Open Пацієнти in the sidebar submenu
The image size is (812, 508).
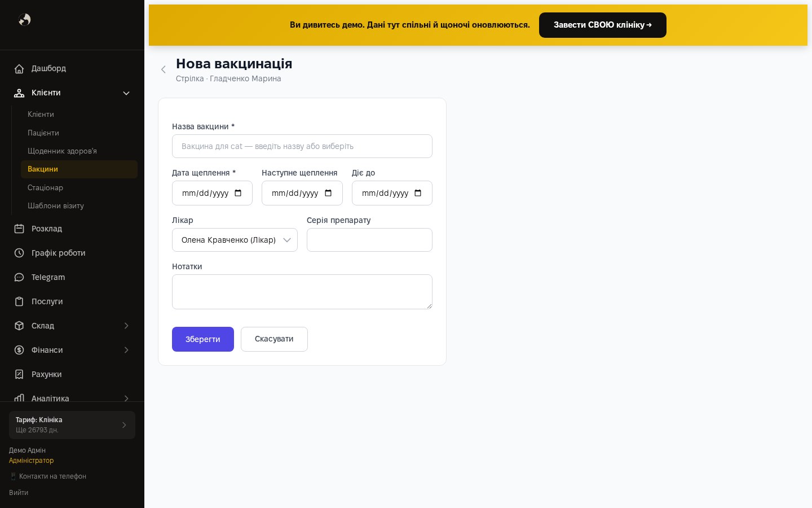(x=43, y=133)
